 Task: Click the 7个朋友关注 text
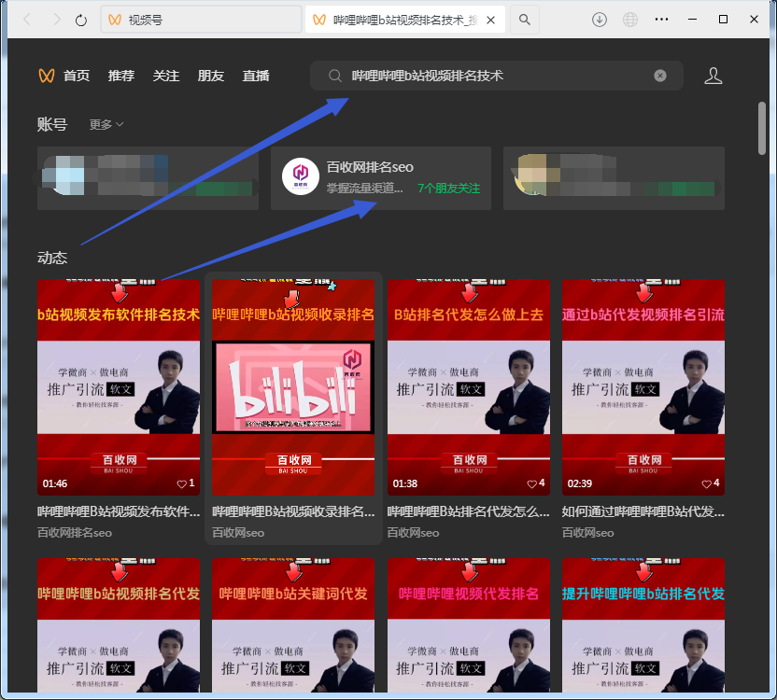coord(449,189)
